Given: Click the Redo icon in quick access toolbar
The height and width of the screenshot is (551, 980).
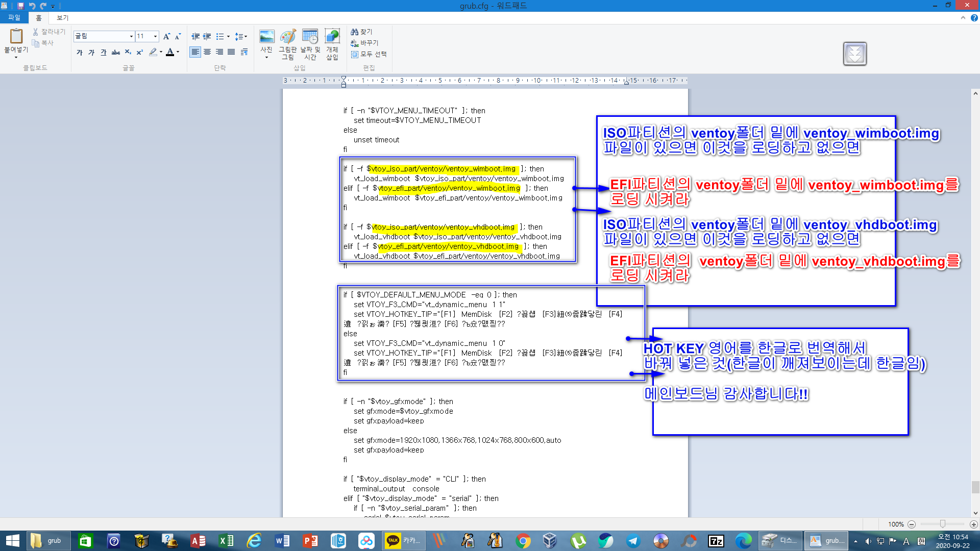Looking at the screenshot, I should [43, 6].
